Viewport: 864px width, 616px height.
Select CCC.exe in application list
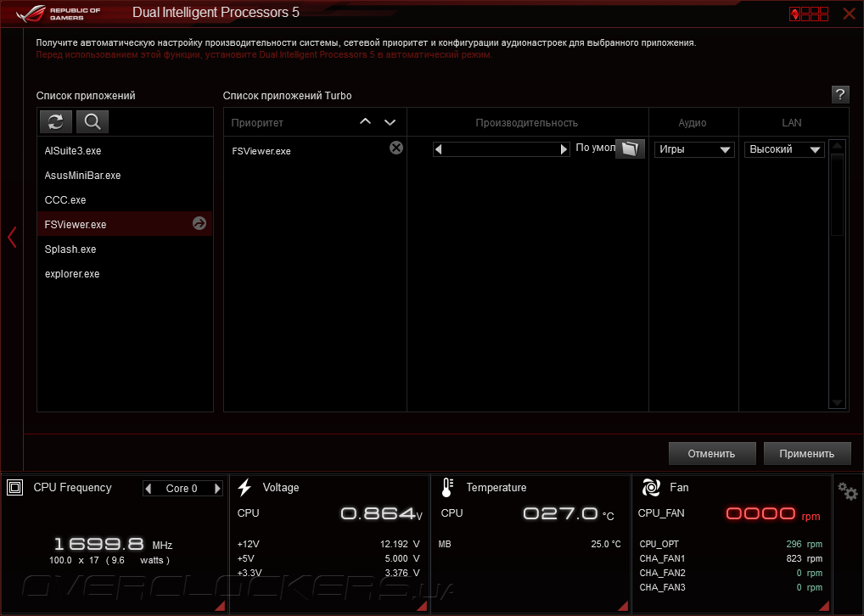(125, 199)
